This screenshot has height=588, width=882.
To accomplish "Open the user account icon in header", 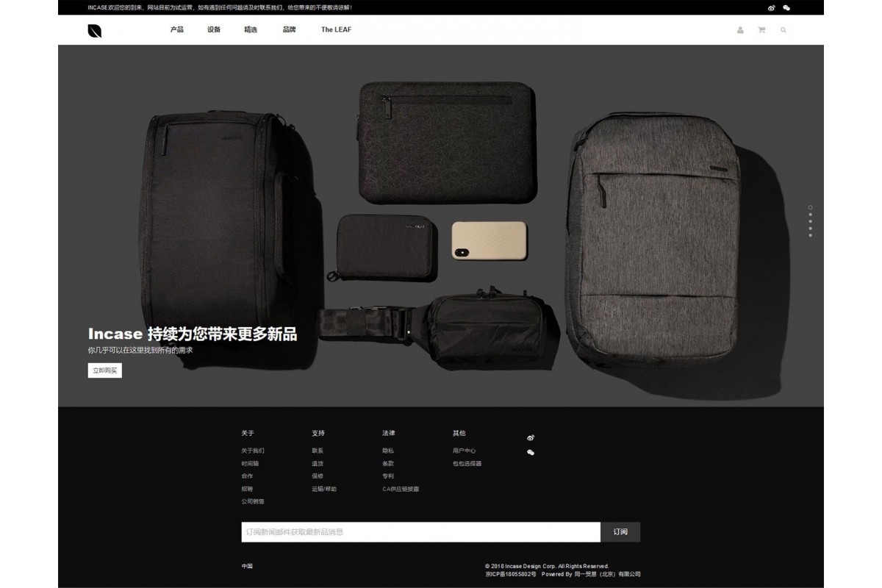I will (x=740, y=30).
